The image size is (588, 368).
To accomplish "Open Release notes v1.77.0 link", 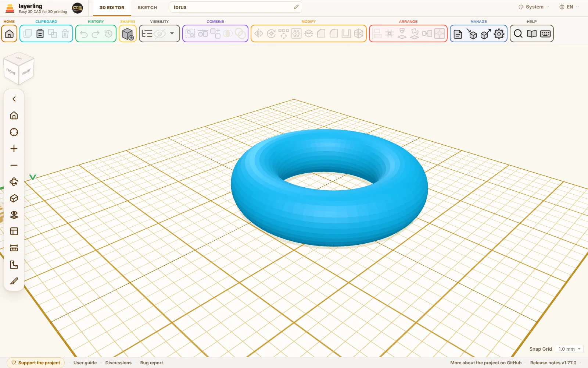I will point(553,363).
